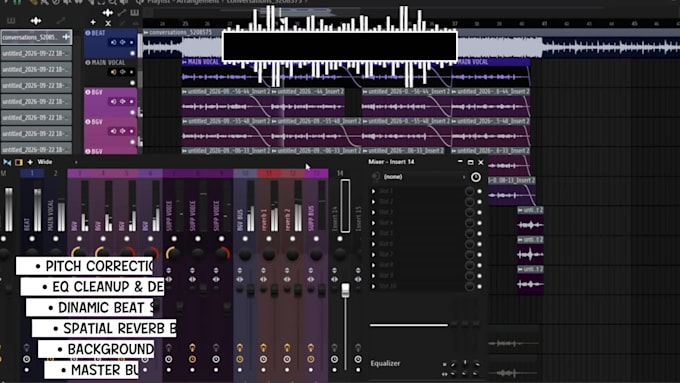Select mixer channel number 14 header

click(x=340, y=173)
